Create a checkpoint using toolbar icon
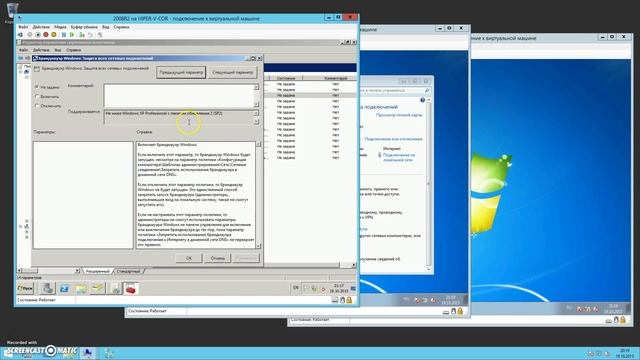 [82, 35]
